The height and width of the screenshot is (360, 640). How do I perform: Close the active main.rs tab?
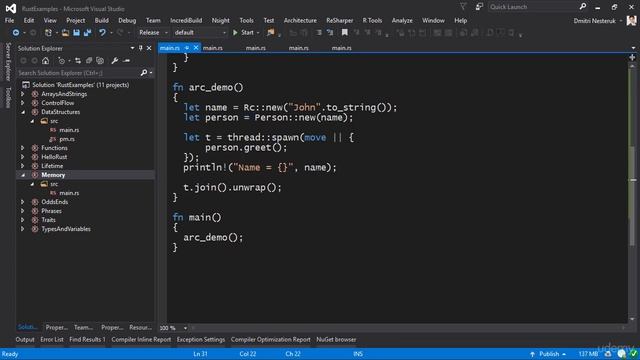click(x=196, y=48)
